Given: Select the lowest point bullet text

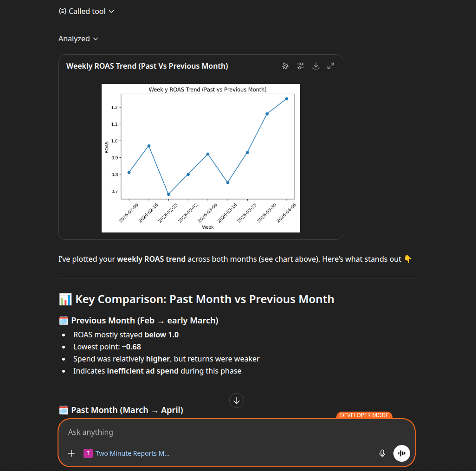Looking at the screenshot, I should coord(108,347).
